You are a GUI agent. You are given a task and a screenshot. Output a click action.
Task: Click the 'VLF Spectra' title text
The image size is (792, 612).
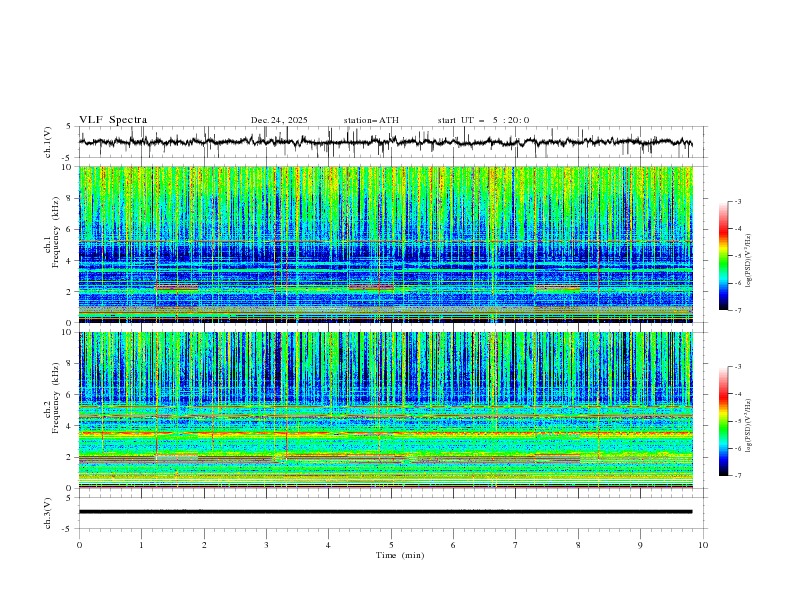click(113, 120)
